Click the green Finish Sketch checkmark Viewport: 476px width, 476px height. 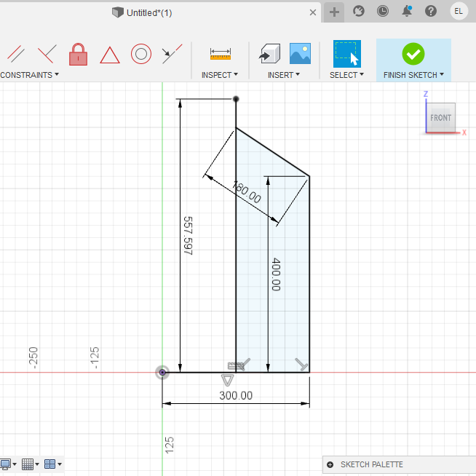click(x=413, y=54)
